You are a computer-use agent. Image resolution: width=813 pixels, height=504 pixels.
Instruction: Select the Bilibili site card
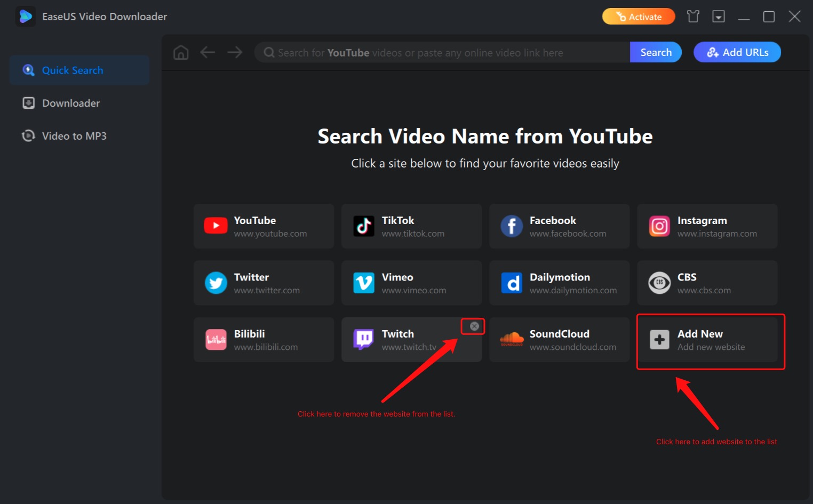click(x=264, y=340)
